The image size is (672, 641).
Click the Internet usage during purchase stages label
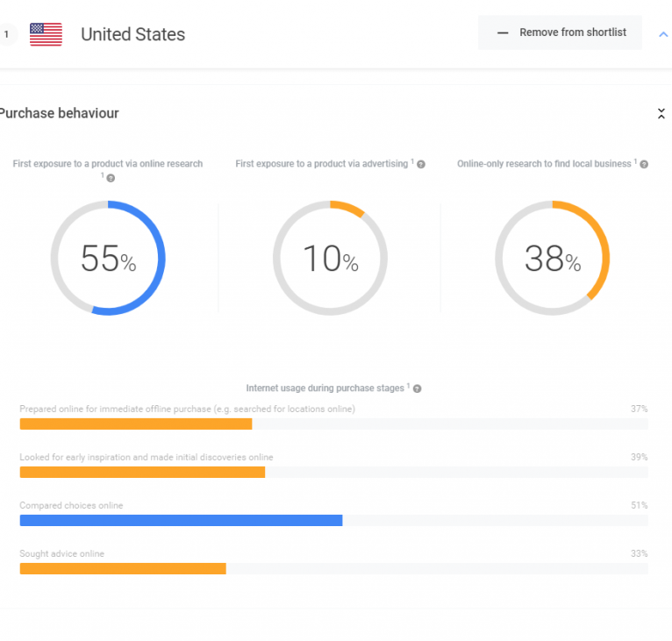pos(325,388)
